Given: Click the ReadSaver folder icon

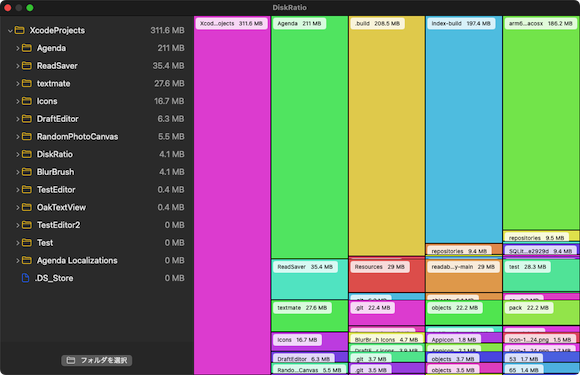Looking at the screenshot, I should click(x=27, y=66).
